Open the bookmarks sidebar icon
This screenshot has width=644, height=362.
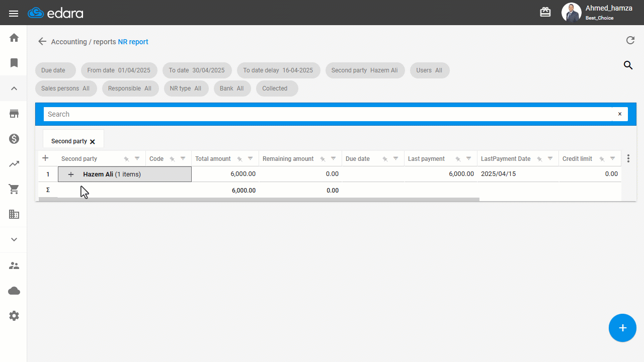(x=14, y=63)
